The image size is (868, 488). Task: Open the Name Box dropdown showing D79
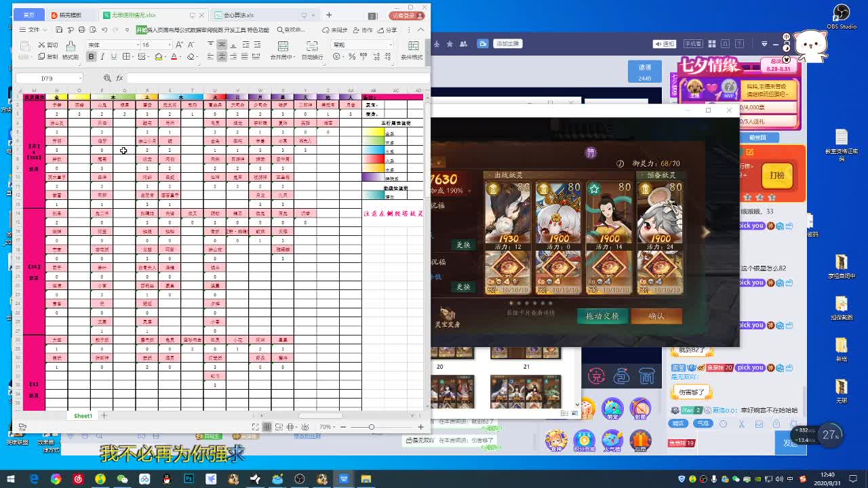[79, 79]
